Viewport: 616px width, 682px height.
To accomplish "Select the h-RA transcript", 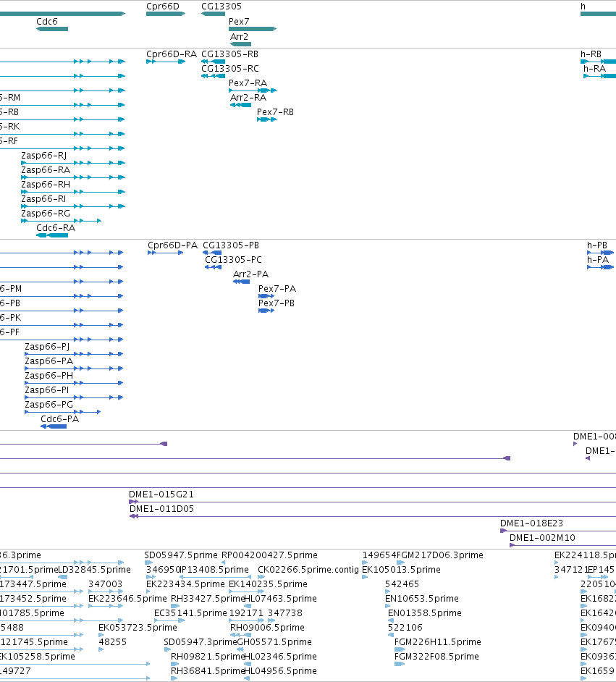I will tap(599, 76).
